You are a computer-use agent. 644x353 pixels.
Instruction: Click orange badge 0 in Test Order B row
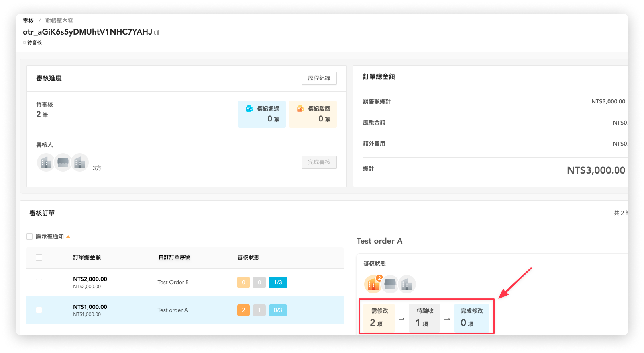(x=243, y=282)
